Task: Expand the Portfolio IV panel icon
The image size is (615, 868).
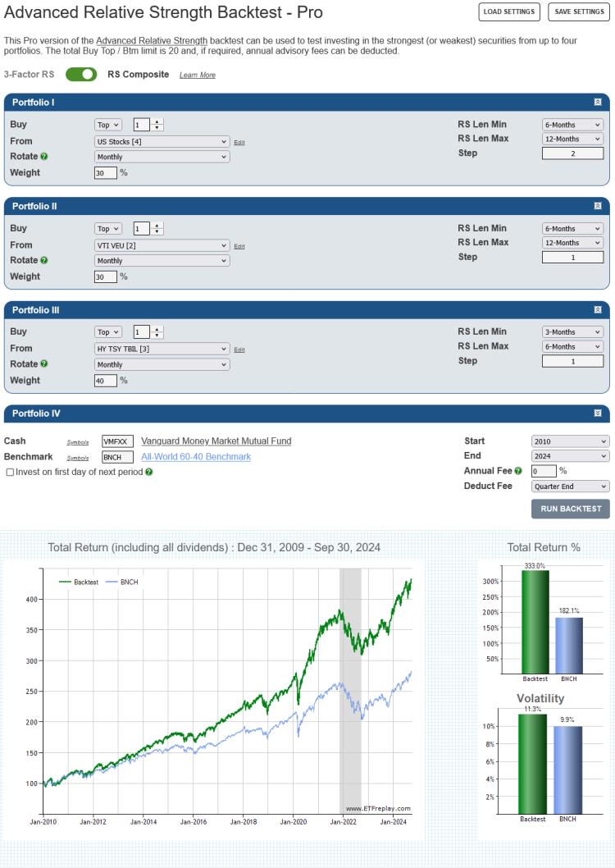Action: click(x=598, y=413)
